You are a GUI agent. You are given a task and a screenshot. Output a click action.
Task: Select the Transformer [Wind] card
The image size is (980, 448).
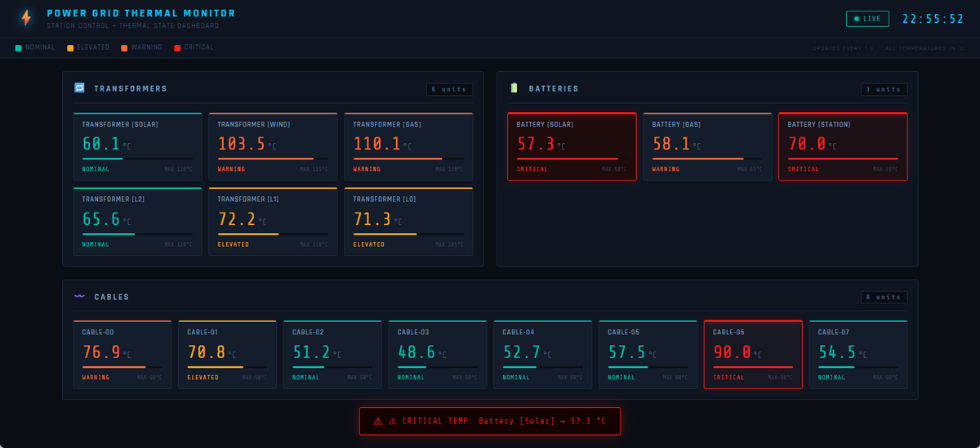[273, 146]
